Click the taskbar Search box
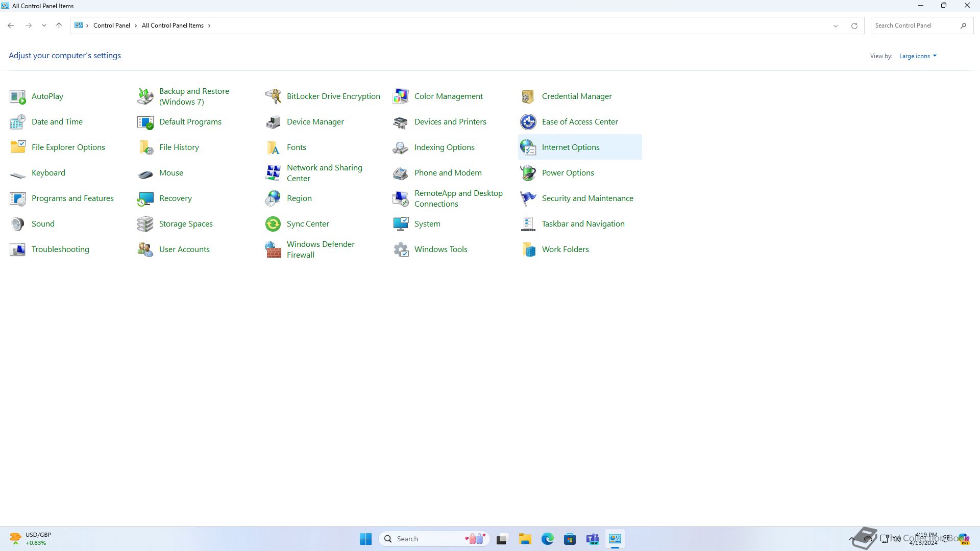980x551 pixels. coord(434,539)
